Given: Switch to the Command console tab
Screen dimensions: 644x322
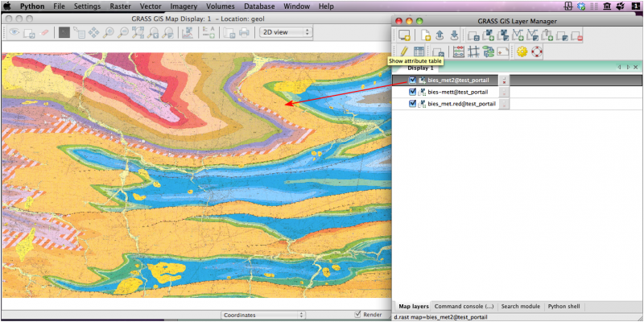Looking at the screenshot, I should tap(465, 307).
